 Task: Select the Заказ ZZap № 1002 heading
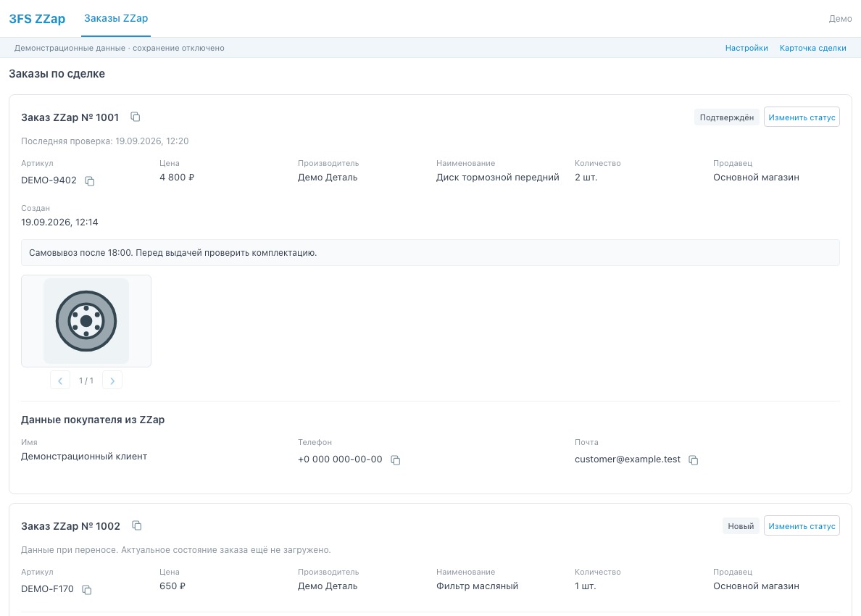(x=70, y=526)
